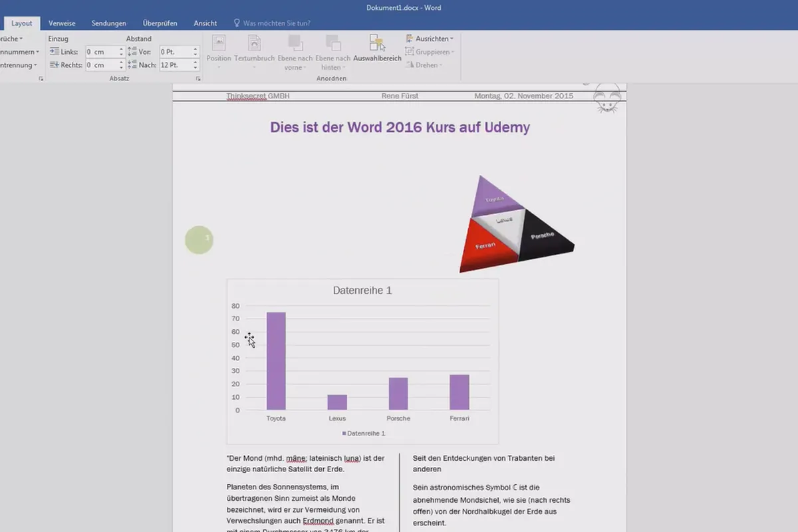
Task: Open the Textumbruch dropdown button
Action: tap(255, 52)
